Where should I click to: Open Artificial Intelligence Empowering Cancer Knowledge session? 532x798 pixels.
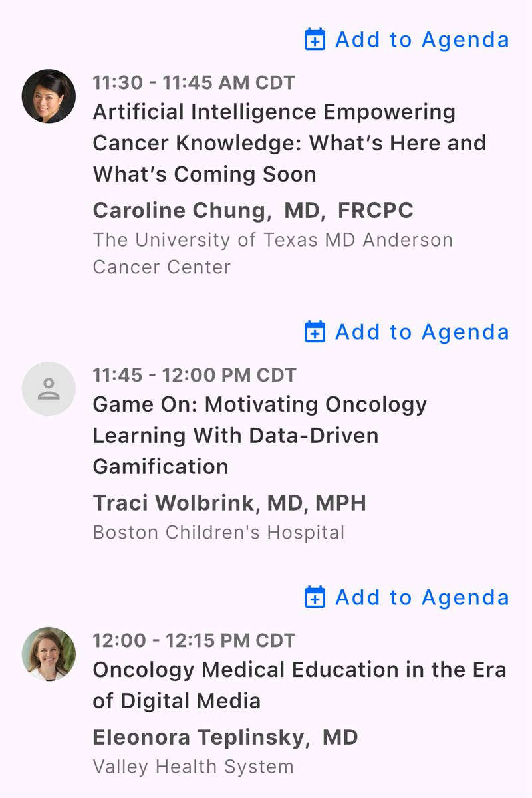[290, 143]
